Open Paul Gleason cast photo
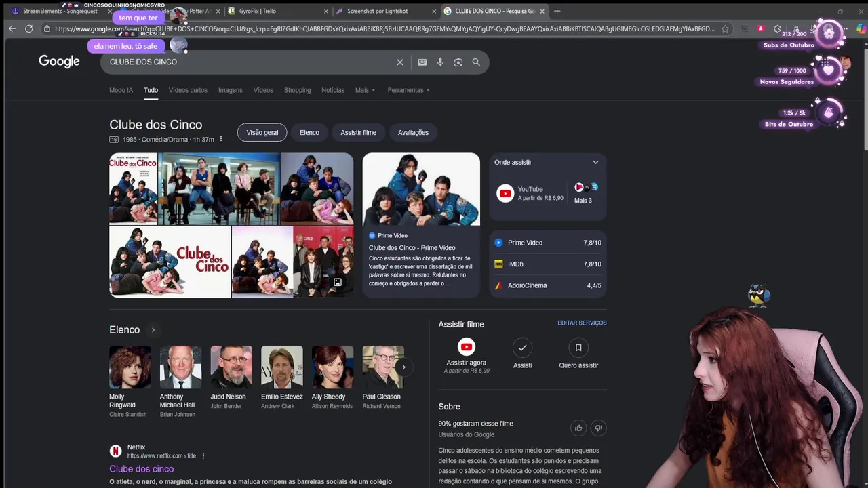868x488 pixels. click(382, 367)
